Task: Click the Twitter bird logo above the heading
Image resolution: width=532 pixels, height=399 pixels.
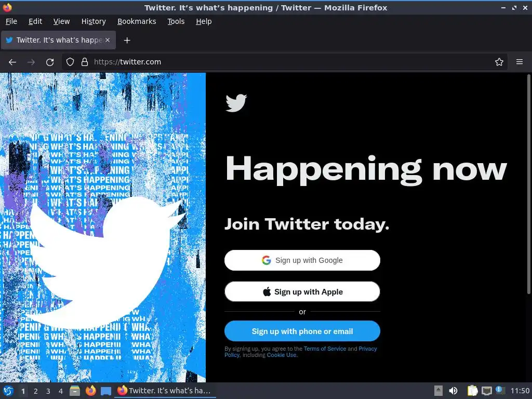Action: tap(236, 103)
